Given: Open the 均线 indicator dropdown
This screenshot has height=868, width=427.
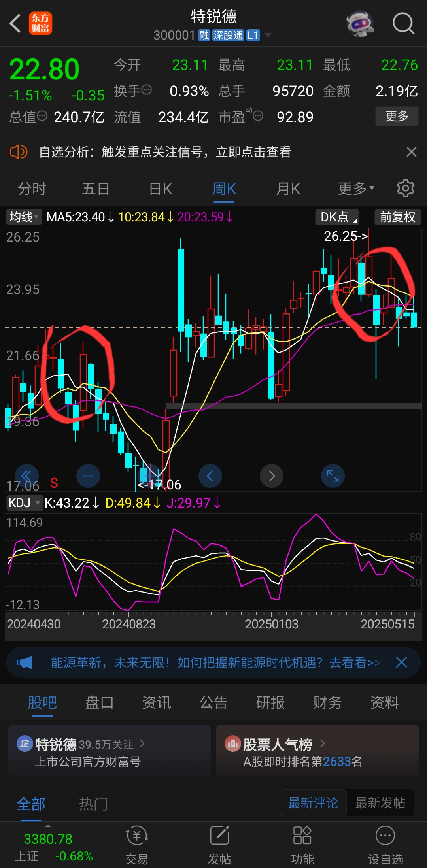Looking at the screenshot, I should coord(24,217).
